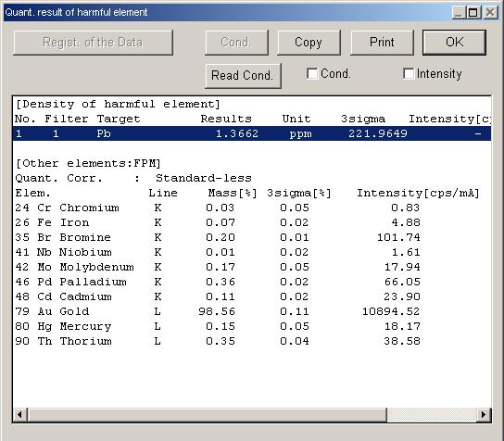Viewport: 504px width, 441px height.
Task: Maximize the Quant. result window
Action: pyautogui.click(x=473, y=13)
